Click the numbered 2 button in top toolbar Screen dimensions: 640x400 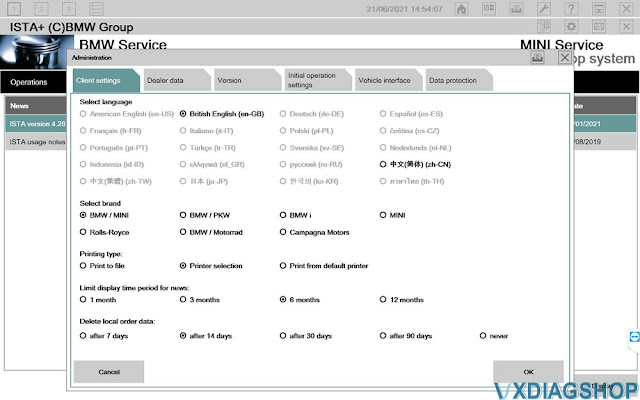[41, 9]
